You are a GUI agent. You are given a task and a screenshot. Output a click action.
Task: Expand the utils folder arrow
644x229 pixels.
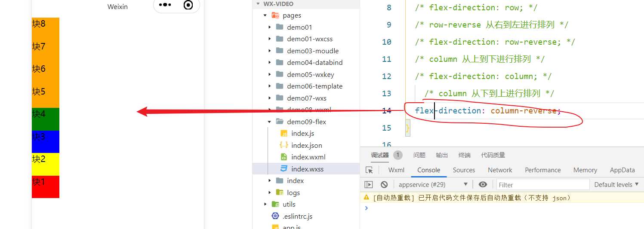(265, 204)
